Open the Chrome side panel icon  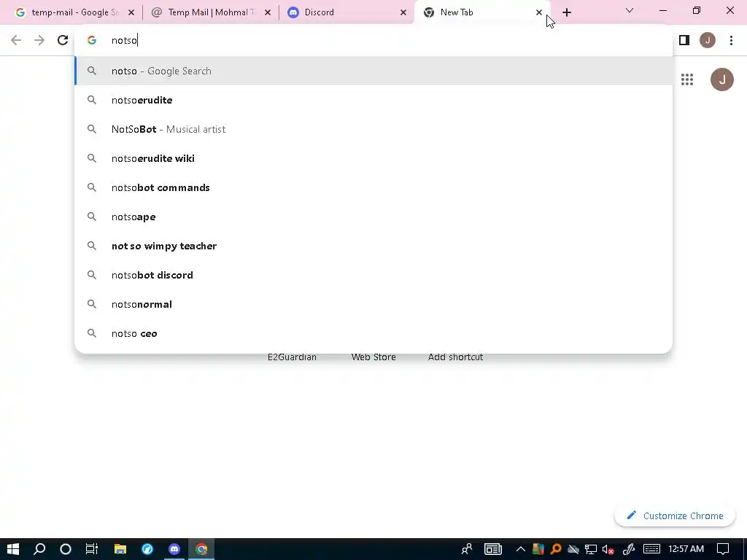coord(684,40)
